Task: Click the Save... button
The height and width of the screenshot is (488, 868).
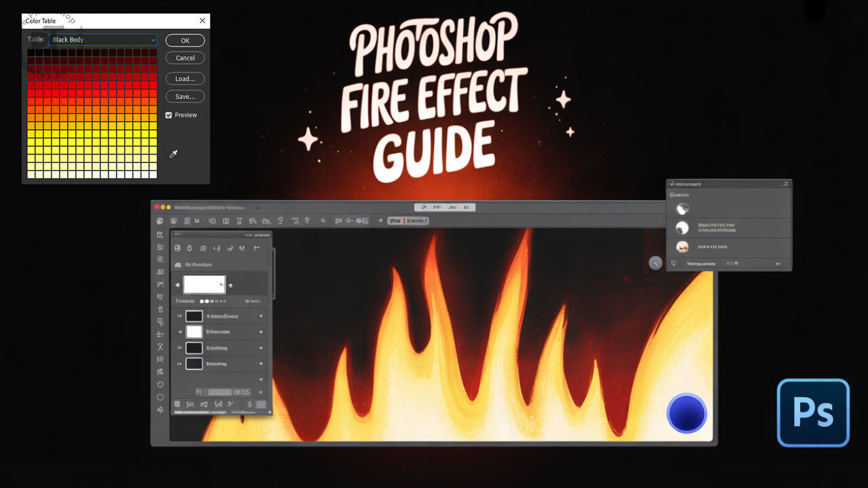Action: [x=185, y=97]
